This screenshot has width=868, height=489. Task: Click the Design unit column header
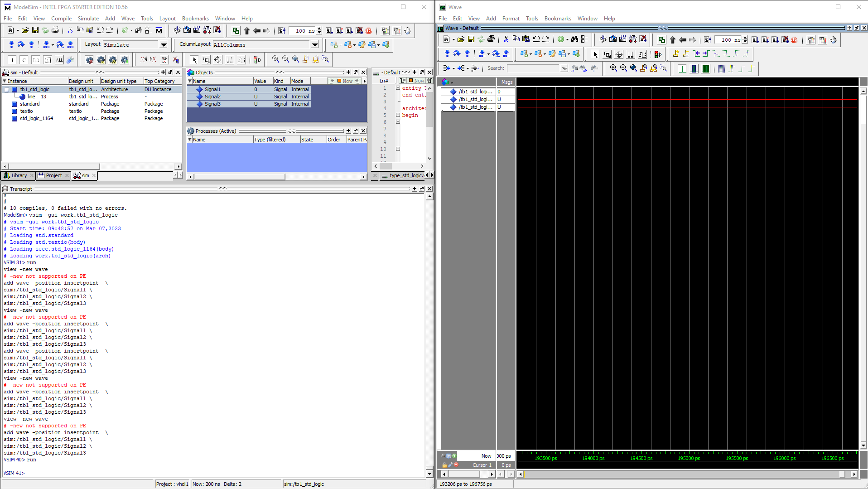coord(83,81)
